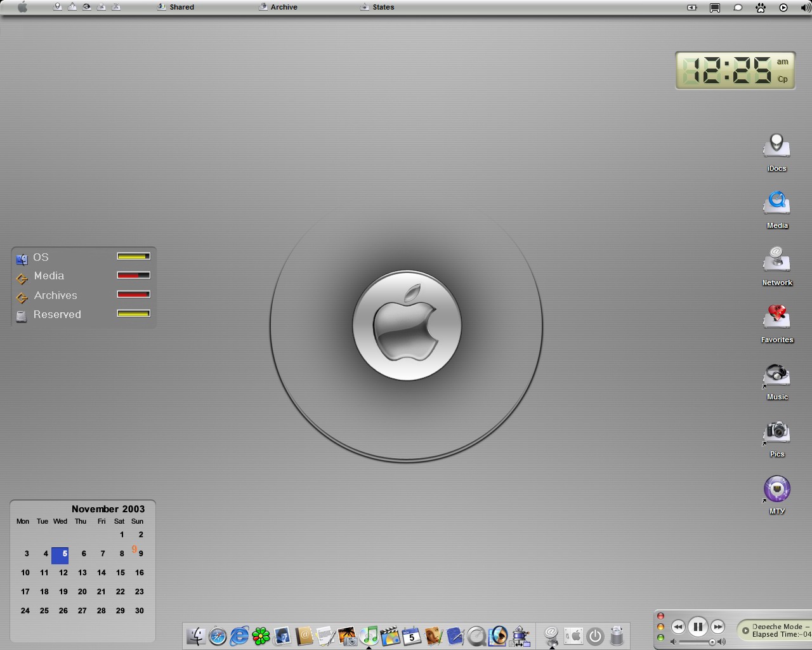The height and width of the screenshot is (650, 812).
Task: Open the Network desktop drive
Action: [x=776, y=260]
